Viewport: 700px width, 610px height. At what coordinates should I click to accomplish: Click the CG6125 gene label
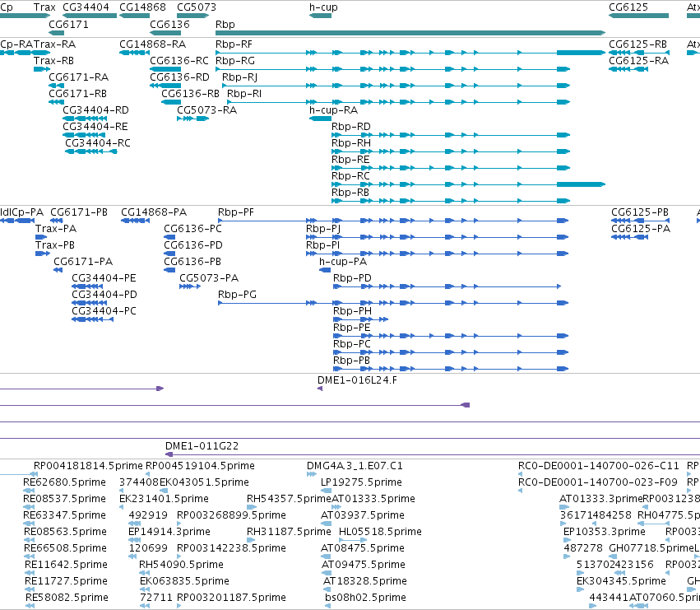coord(628,7)
